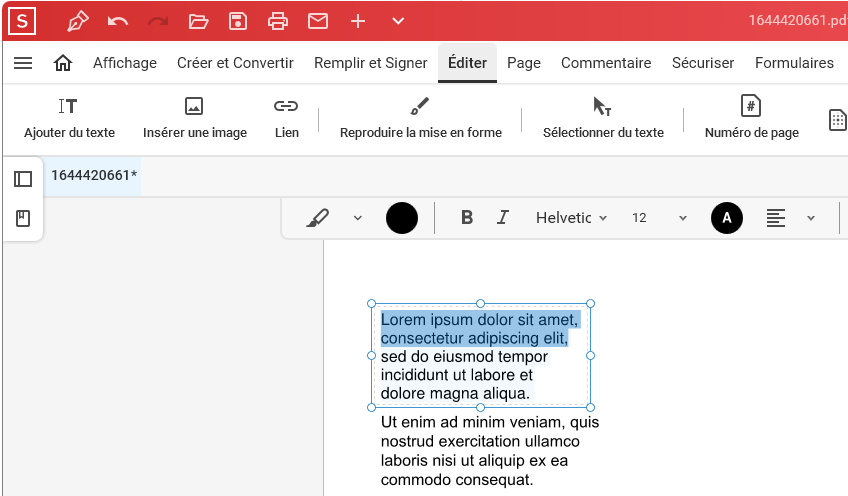The width and height of the screenshot is (848, 496).
Task: Select the Éditer tab
Action: click(x=467, y=63)
